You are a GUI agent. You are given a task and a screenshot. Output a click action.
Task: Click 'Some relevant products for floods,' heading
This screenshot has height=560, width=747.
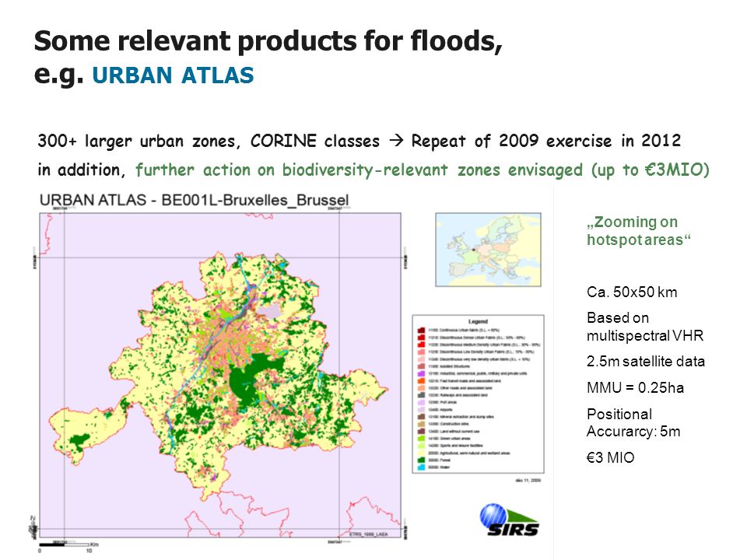pyautogui.click(x=268, y=41)
